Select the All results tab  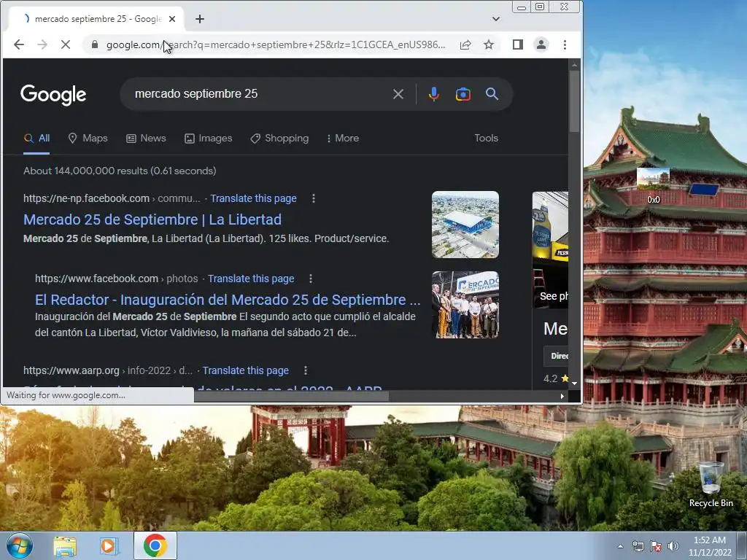(36, 138)
